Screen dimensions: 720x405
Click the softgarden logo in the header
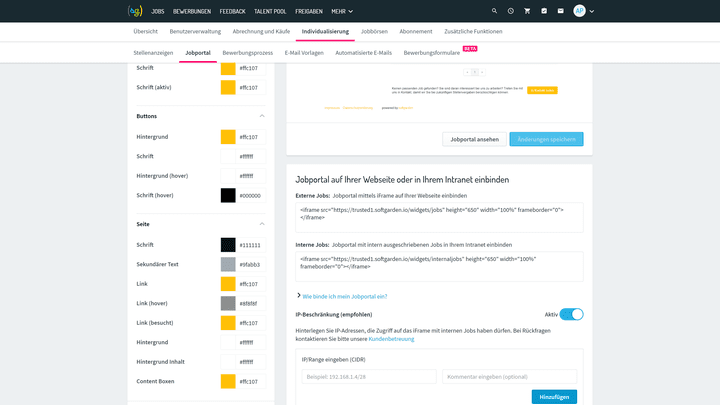(135, 11)
